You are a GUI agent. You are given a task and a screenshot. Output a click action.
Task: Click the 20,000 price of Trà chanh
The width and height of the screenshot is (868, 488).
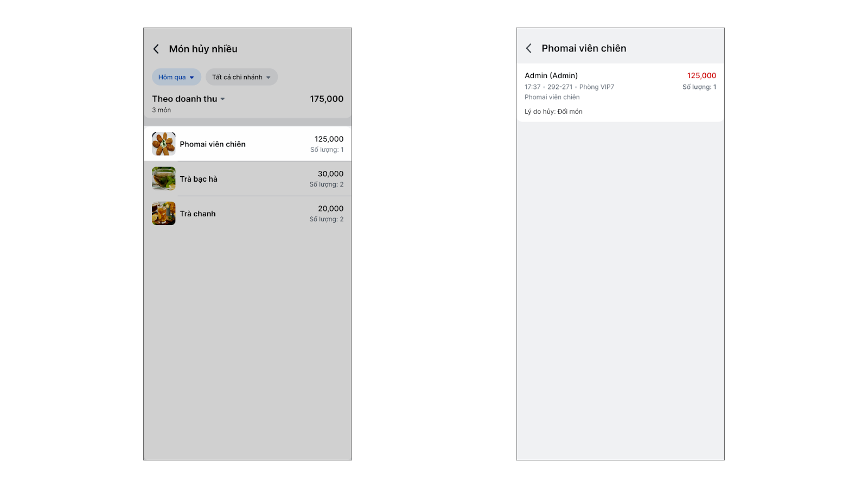[330, 208]
